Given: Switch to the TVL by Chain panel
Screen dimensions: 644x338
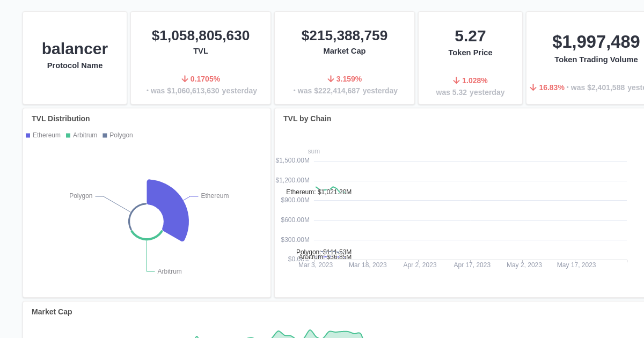Looking at the screenshot, I should click(307, 119).
